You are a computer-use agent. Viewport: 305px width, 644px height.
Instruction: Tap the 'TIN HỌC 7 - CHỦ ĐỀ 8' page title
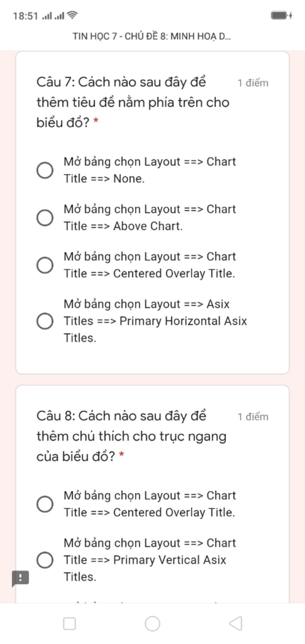tap(152, 36)
